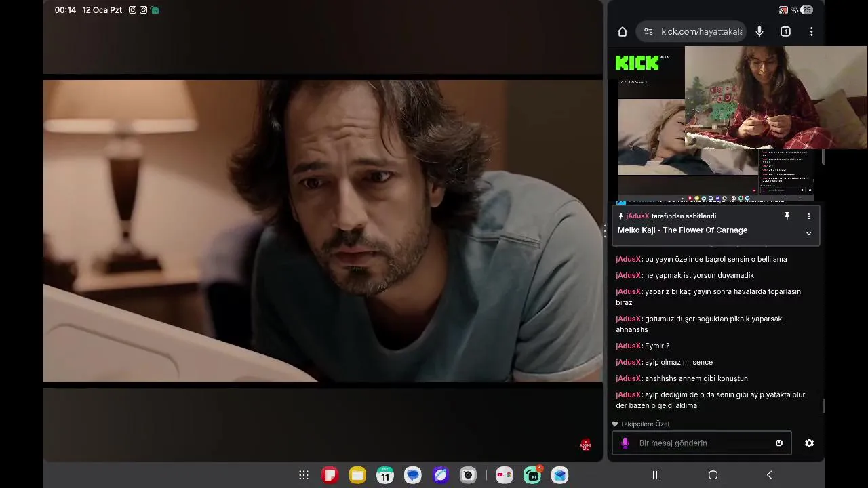
Task: Open the apps grid in taskbar
Action: click(304, 475)
